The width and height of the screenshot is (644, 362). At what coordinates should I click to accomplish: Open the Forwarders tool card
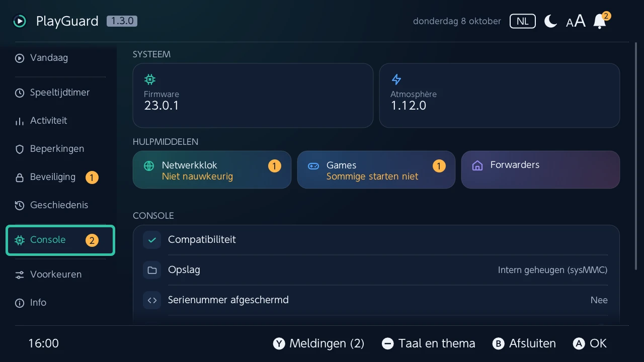click(540, 170)
